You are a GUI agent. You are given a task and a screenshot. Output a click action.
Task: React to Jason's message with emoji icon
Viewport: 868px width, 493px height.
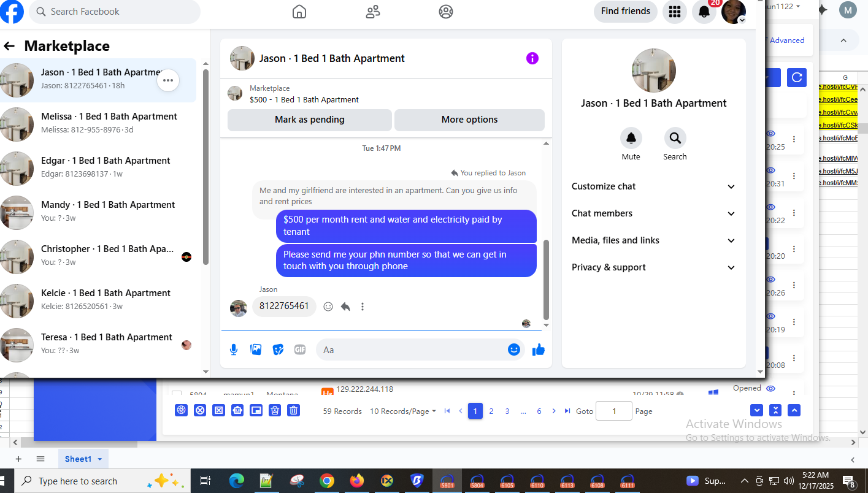pos(328,307)
